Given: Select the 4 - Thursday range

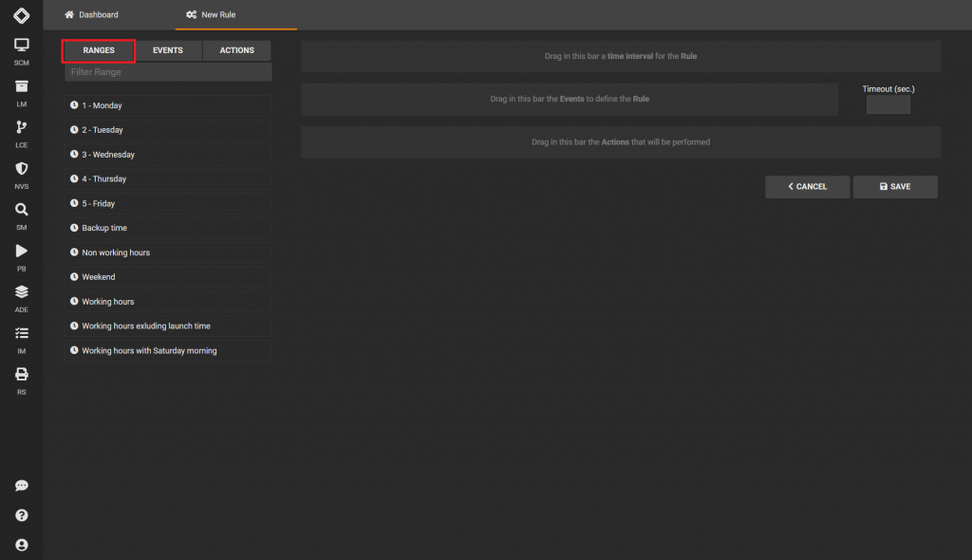Looking at the screenshot, I should [x=167, y=178].
